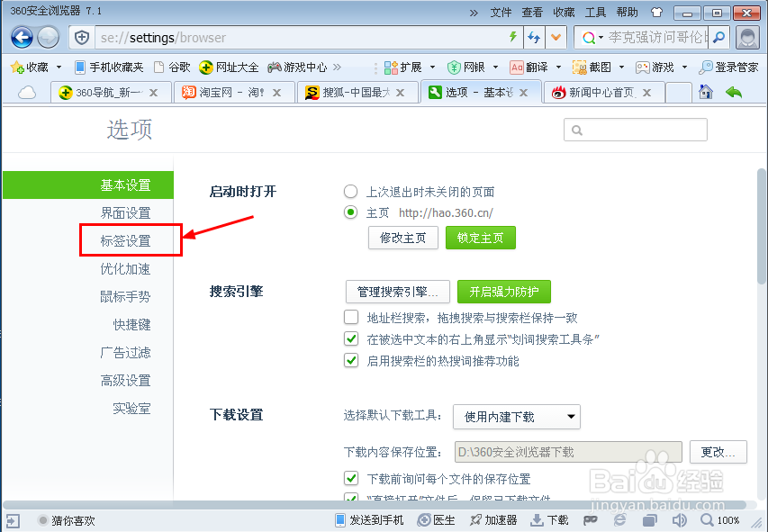Open the 查看 menu
Image resolution: width=768 pixels, height=532 pixels.
point(532,13)
